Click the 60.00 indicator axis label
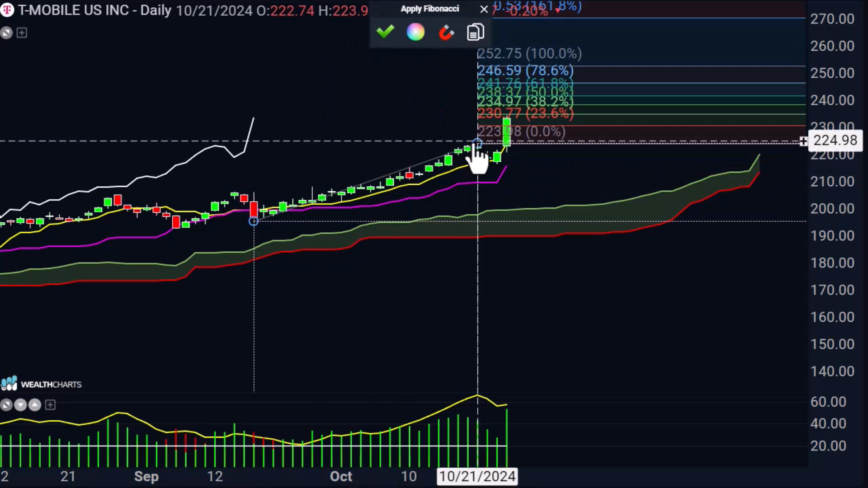Screen dimensions: 868x488 tap(828, 402)
